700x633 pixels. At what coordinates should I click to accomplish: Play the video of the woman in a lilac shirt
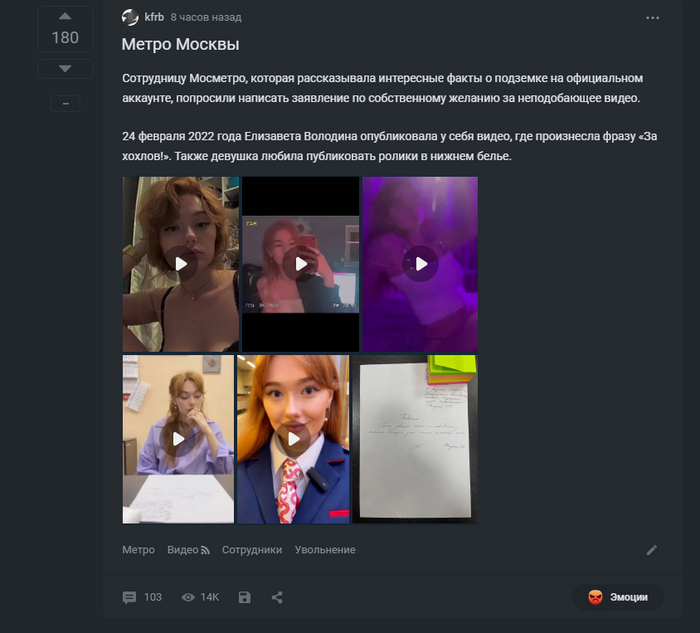[178, 439]
